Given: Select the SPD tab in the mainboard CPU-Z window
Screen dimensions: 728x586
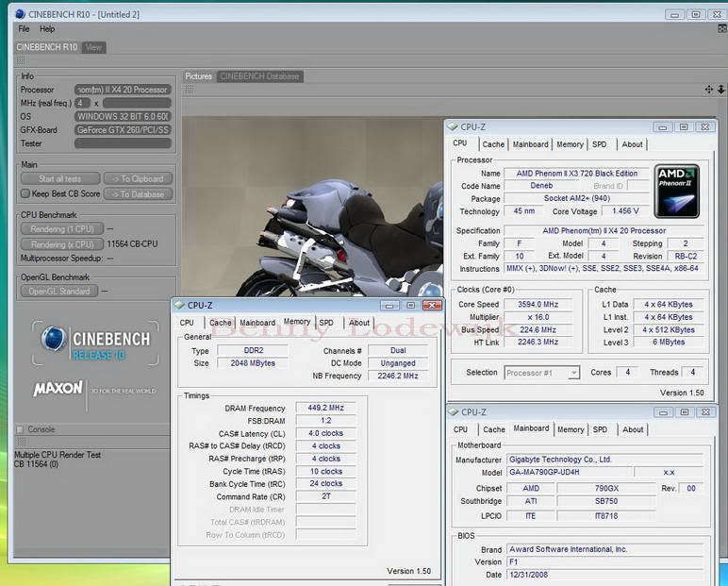Looking at the screenshot, I should point(600,430).
